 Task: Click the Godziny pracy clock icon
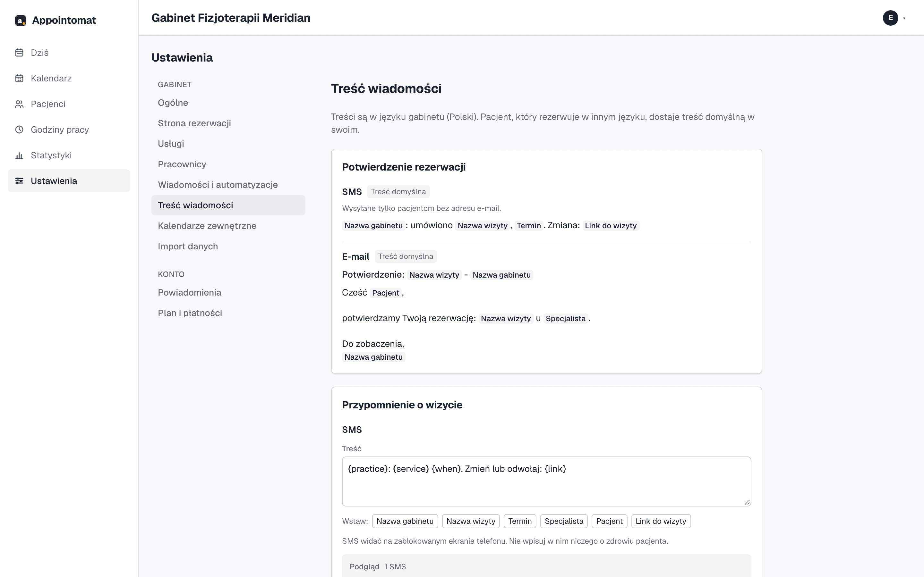click(19, 130)
